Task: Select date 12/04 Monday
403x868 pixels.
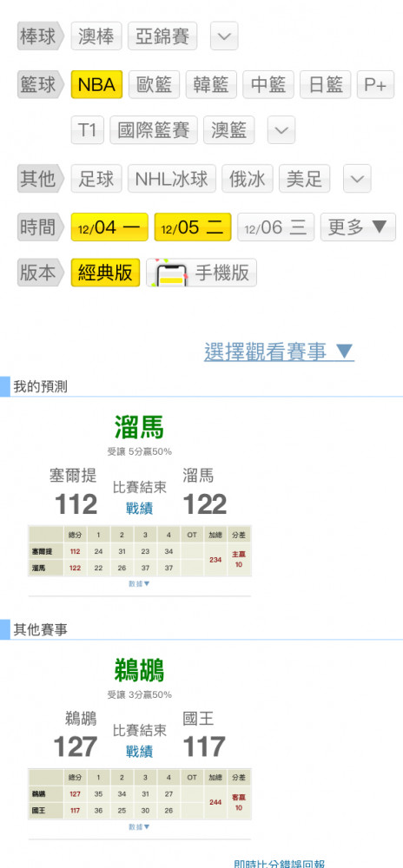Action: (x=109, y=227)
